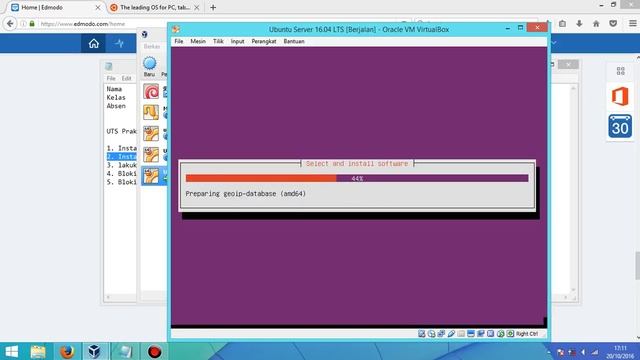Click line '3. lakuk' in Notepad
640x360 pixels.
pos(121,165)
